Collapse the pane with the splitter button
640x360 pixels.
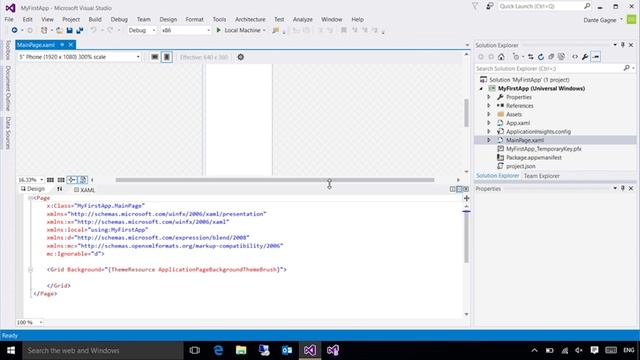[x=466, y=189]
